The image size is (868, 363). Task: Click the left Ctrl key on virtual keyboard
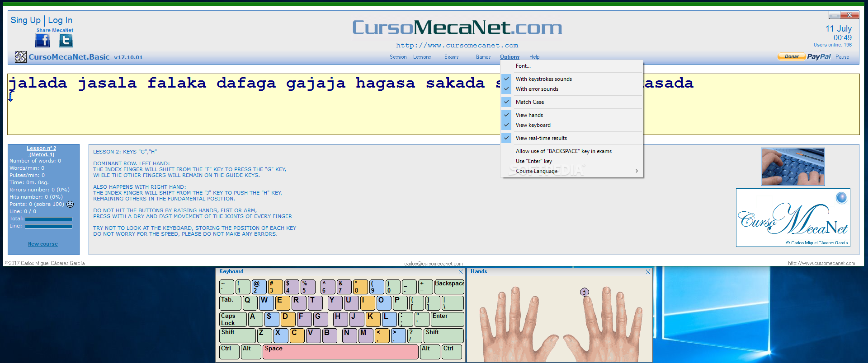pyautogui.click(x=229, y=352)
